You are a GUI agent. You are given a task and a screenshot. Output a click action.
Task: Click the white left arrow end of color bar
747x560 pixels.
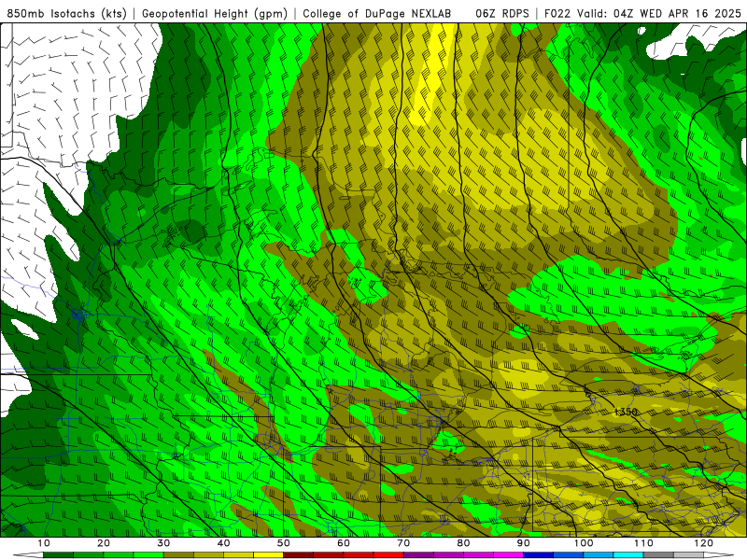(29, 554)
